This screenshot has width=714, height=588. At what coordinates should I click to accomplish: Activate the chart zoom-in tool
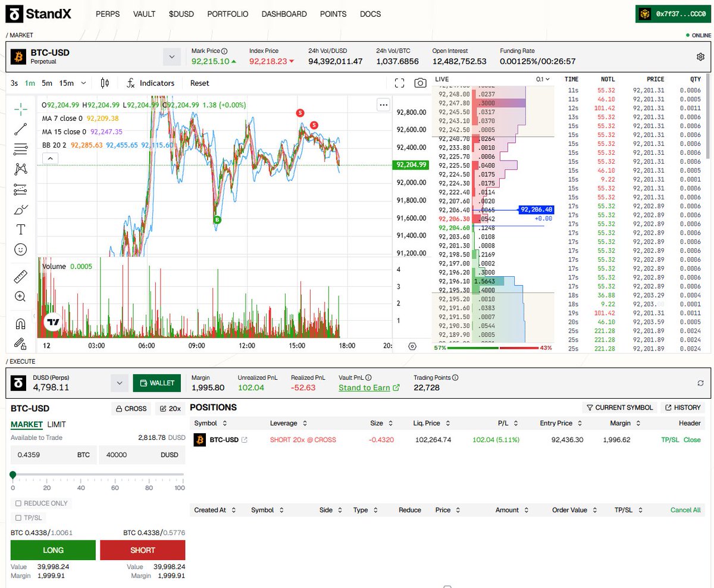click(20, 296)
